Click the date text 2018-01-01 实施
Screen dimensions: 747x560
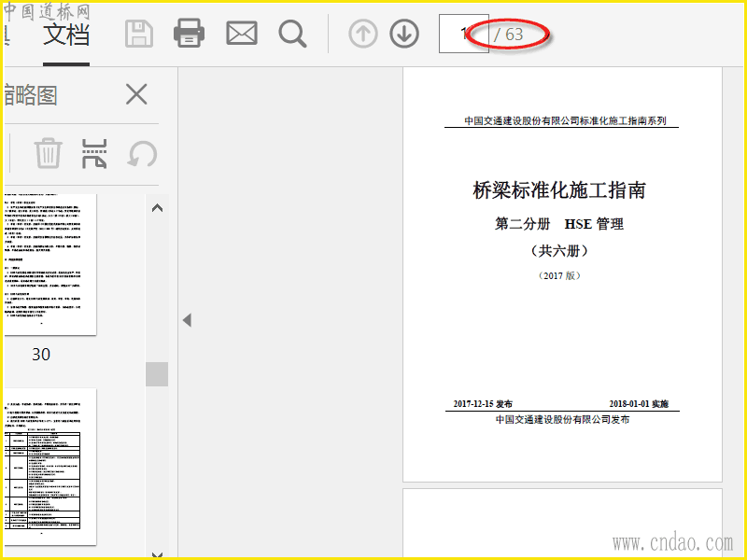[x=639, y=404]
